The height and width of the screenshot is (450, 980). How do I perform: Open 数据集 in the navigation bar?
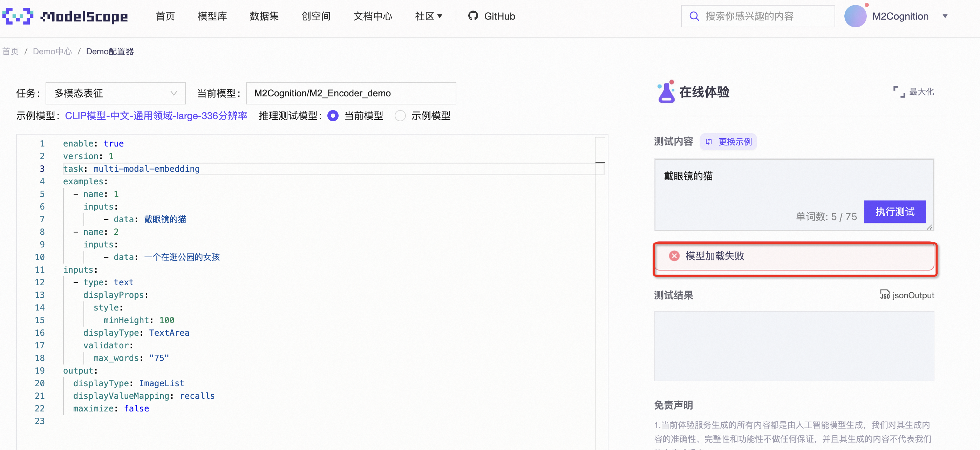pyautogui.click(x=264, y=16)
